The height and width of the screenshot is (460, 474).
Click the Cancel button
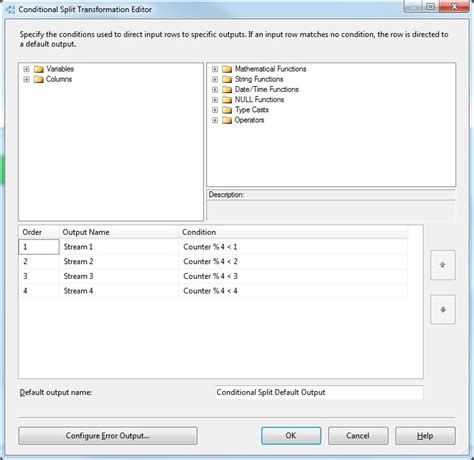click(x=358, y=436)
